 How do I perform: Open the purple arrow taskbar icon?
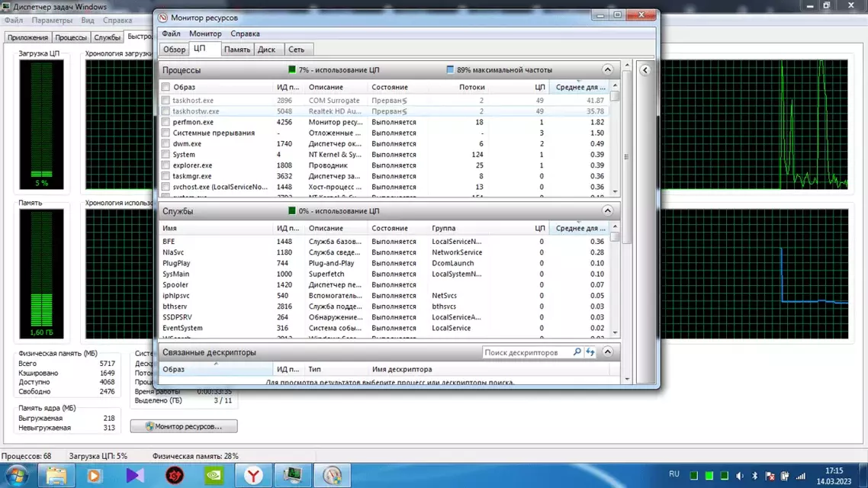point(134,475)
